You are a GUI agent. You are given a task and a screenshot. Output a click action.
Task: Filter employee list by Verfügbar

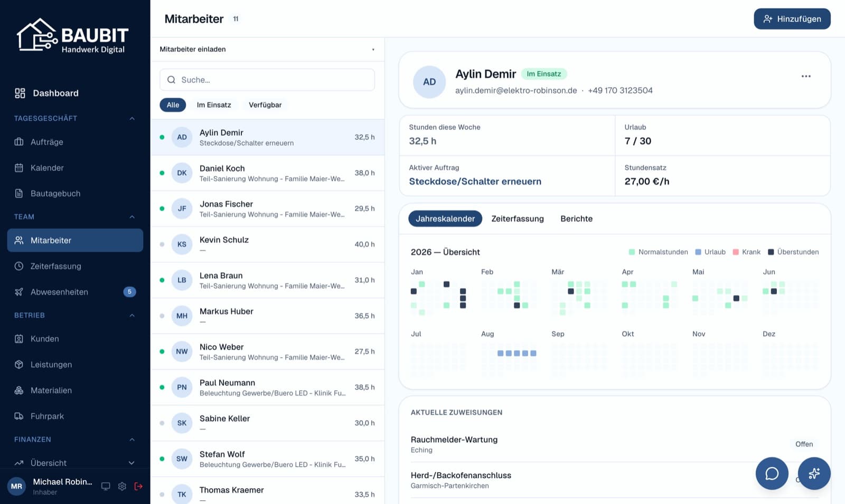[265, 105]
